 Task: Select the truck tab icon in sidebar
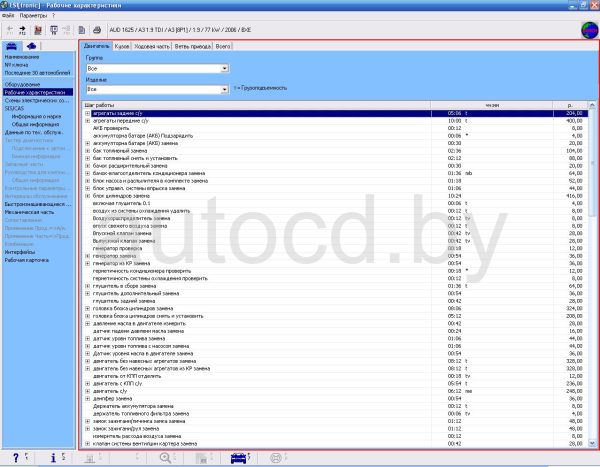[x=31, y=46]
